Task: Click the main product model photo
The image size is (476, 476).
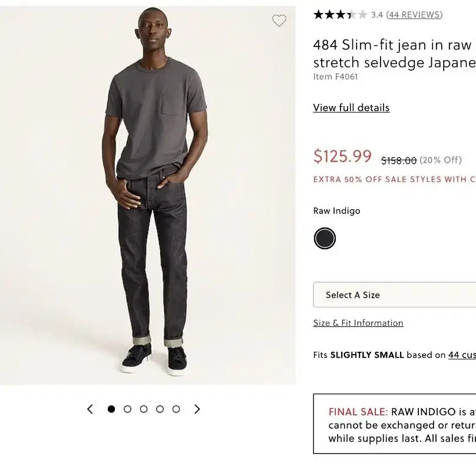Action: 147,195
